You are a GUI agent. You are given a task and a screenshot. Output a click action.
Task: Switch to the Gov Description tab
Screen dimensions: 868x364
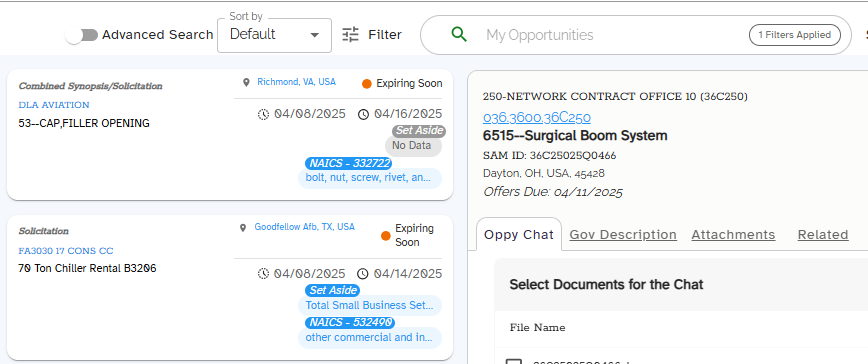623,235
